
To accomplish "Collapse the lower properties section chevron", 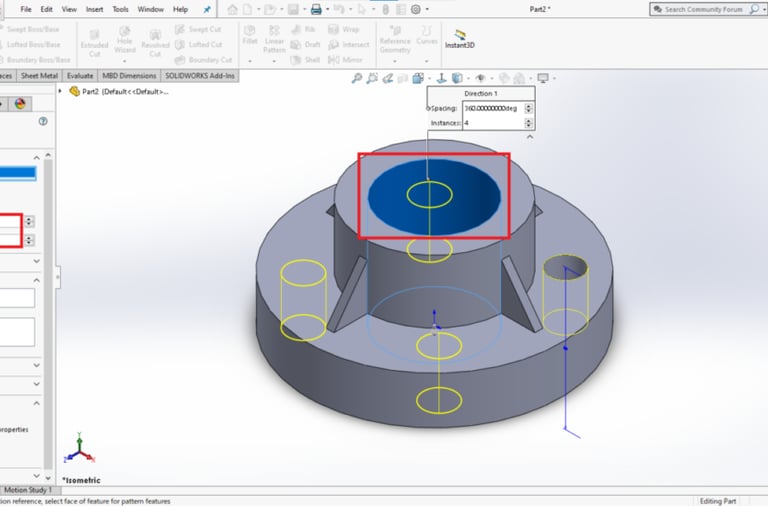I will point(37,403).
